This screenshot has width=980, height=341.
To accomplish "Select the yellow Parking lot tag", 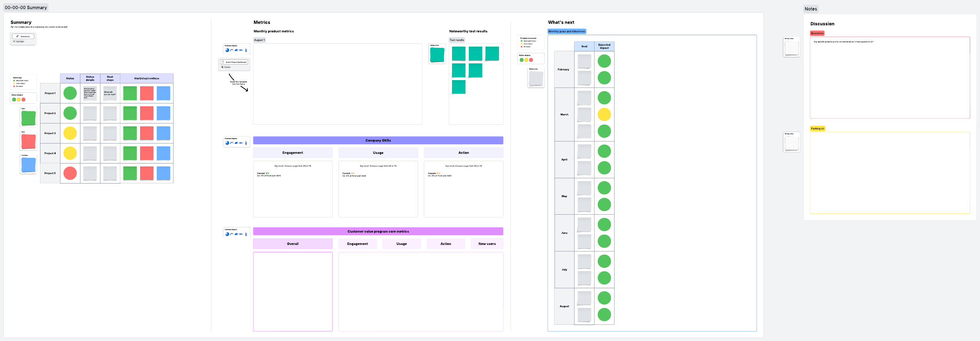I will coord(817,129).
